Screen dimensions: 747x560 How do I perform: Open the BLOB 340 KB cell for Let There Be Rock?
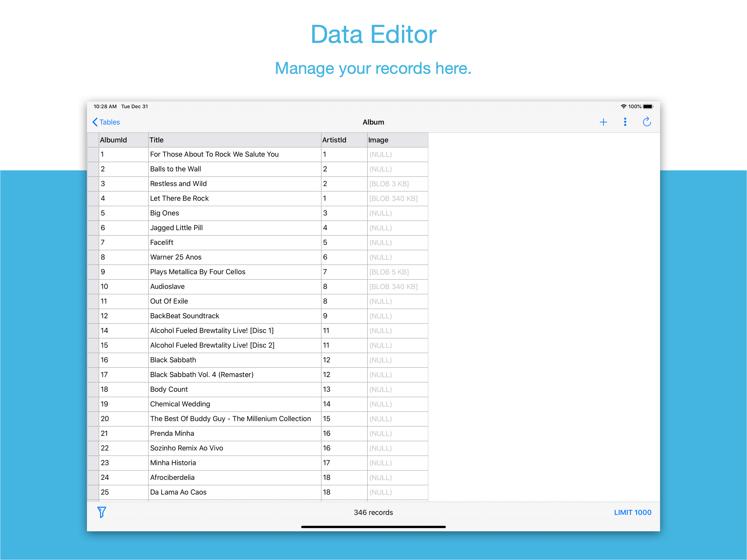(x=393, y=199)
